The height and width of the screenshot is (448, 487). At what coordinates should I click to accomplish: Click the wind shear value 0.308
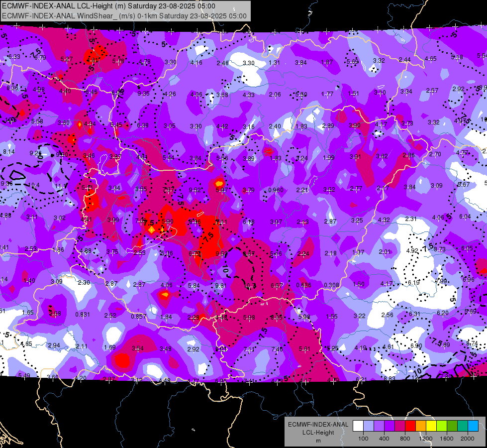(x=331, y=285)
